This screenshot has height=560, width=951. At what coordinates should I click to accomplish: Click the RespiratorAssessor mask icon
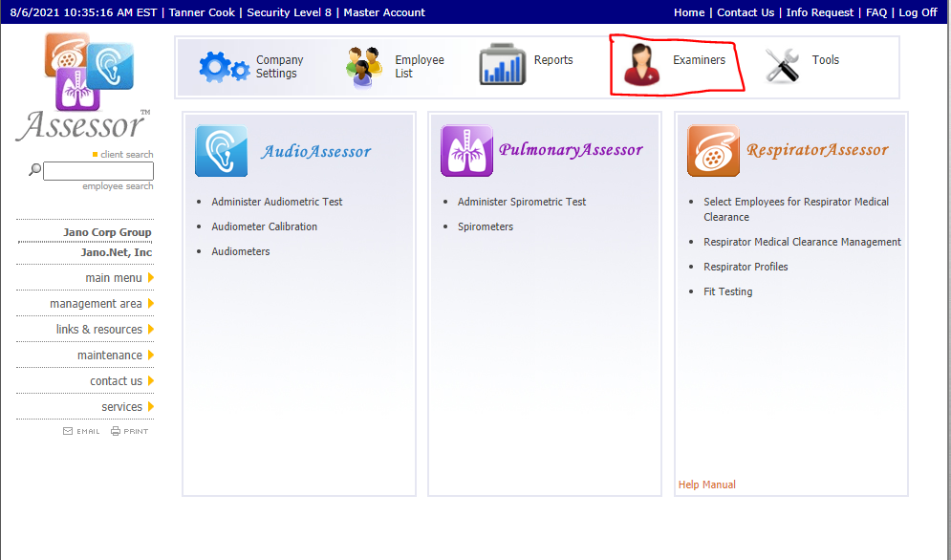pyautogui.click(x=713, y=151)
